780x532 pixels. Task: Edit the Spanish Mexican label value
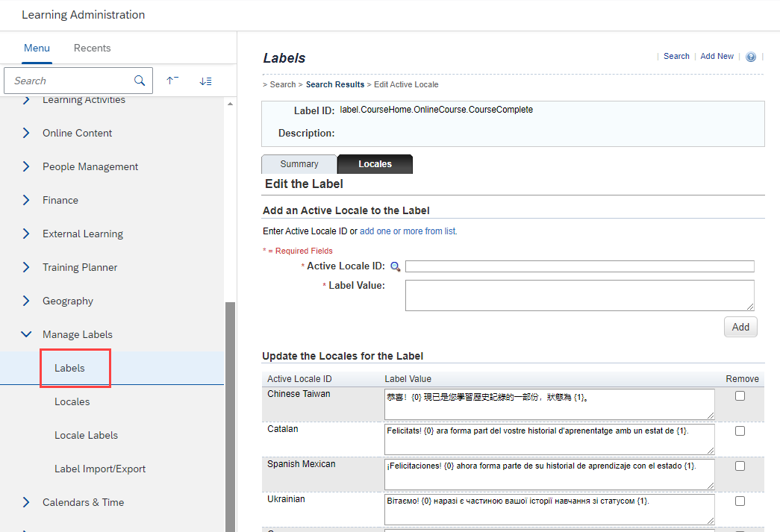click(x=549, y=475)
